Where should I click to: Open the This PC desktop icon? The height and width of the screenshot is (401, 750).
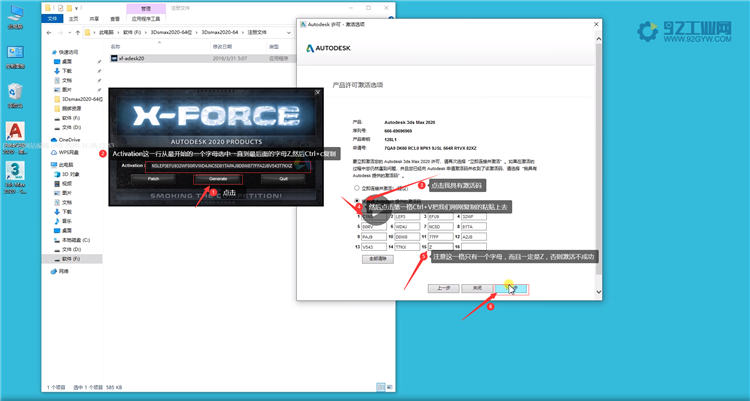click(15, 17)
